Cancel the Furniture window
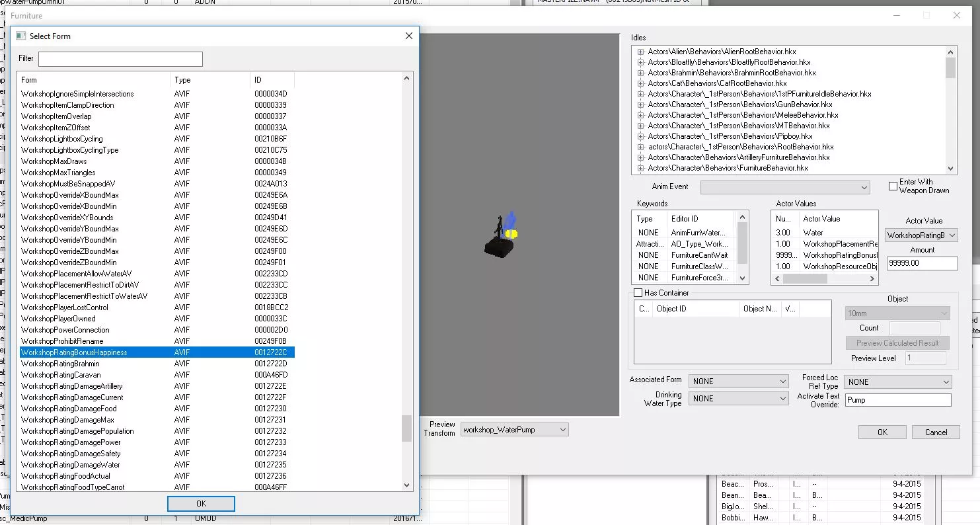 (x=936, y=432)
